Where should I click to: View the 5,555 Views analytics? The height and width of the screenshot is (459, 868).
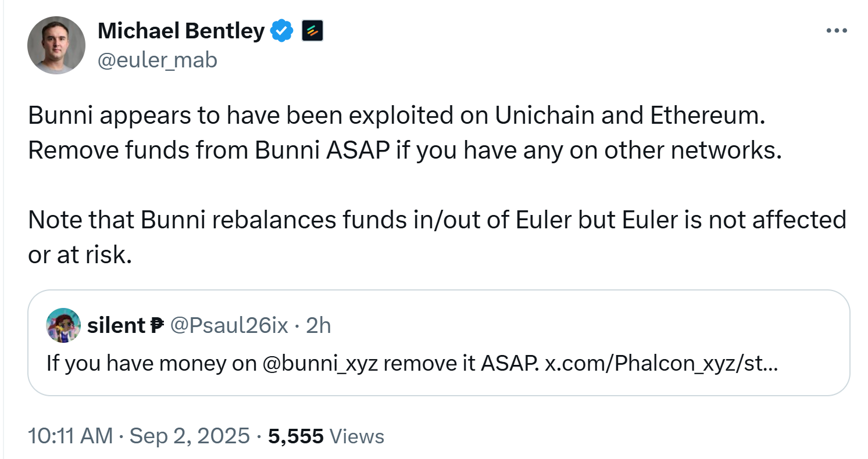[x=297, y=435]
